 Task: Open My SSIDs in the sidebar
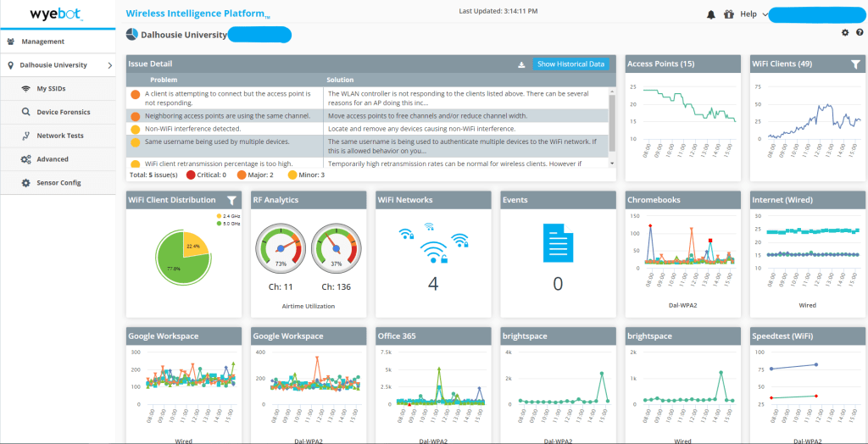coord(51,89)
